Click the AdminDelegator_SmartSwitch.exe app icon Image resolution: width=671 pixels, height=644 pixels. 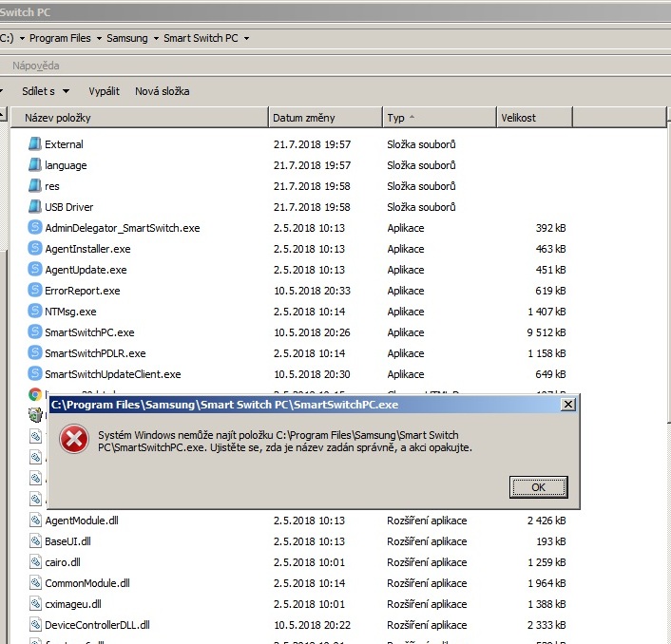click(35, 228)
